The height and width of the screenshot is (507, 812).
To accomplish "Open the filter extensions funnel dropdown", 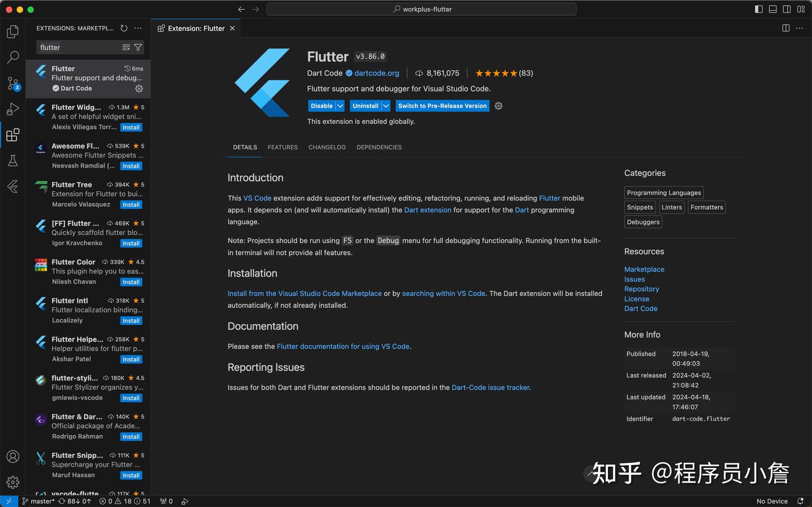I will pos(138,47).
